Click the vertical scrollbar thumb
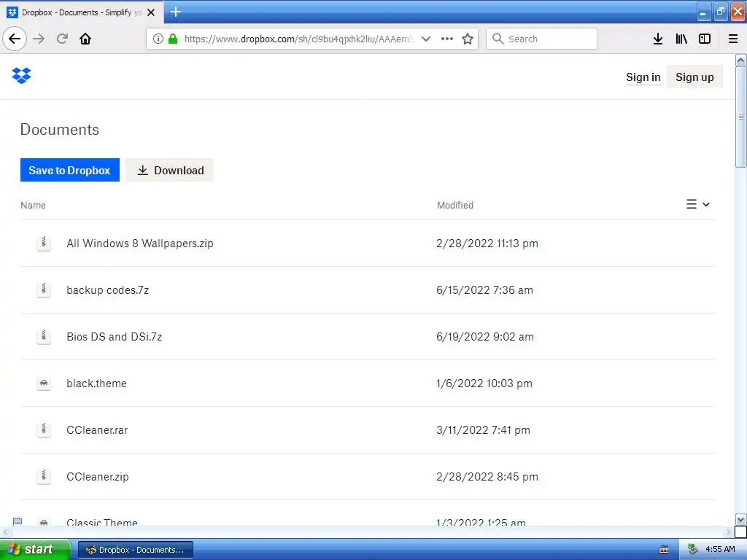 [x=740, y=117]
